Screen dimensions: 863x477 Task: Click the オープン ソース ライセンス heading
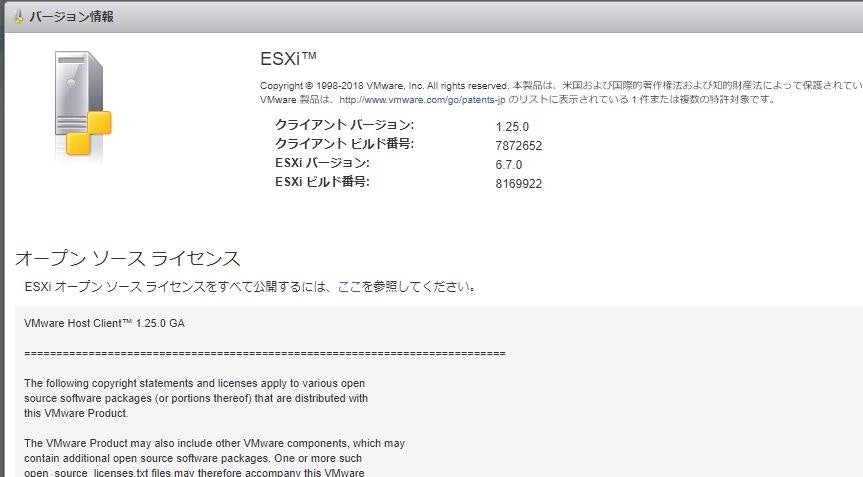pyautogui.click(x=128, y=259)
